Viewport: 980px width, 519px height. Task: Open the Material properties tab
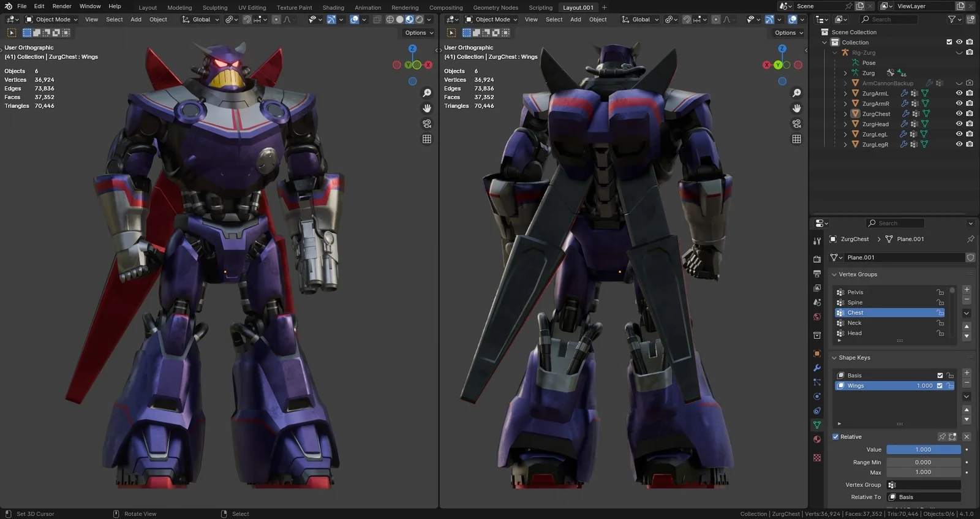(x=817, y=439)
